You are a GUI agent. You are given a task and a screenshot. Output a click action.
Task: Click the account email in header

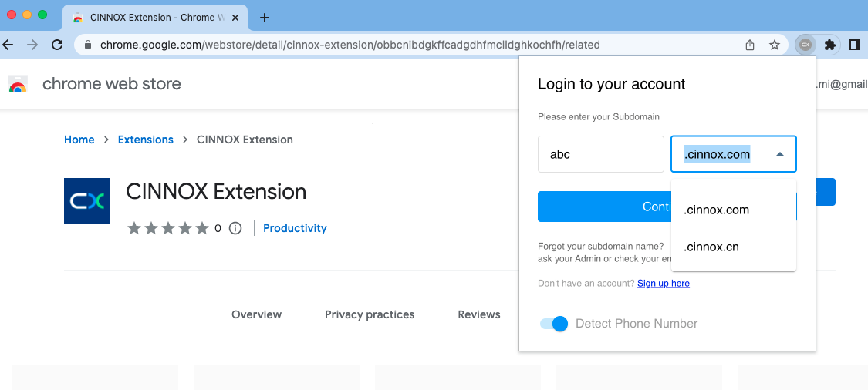click(x=842, y=84)
